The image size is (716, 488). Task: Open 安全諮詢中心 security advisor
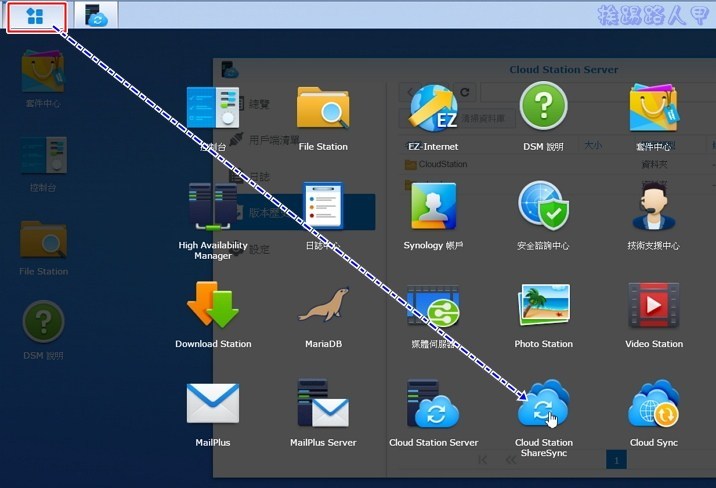point(543,208)
